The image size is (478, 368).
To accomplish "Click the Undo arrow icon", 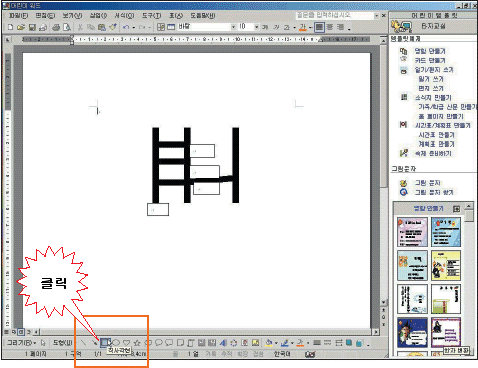I will 126,27.
